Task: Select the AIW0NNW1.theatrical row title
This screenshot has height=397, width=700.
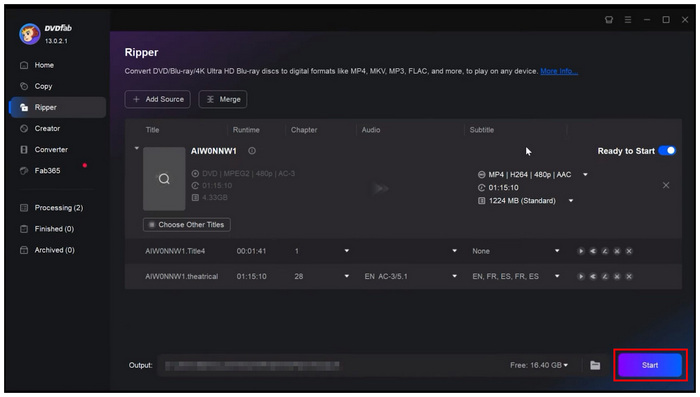Action: [x=182, y=277]
